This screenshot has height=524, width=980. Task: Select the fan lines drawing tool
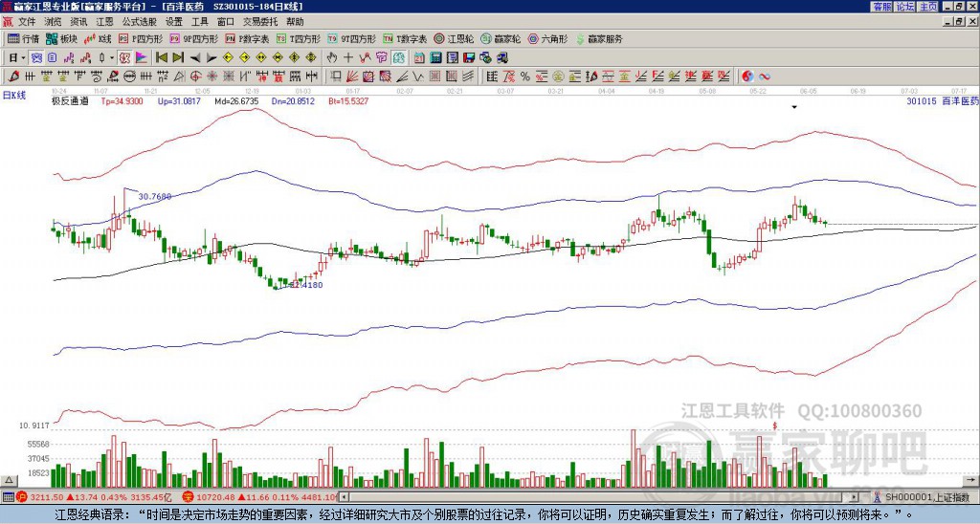pyautogui.click(x=352, y=76)
